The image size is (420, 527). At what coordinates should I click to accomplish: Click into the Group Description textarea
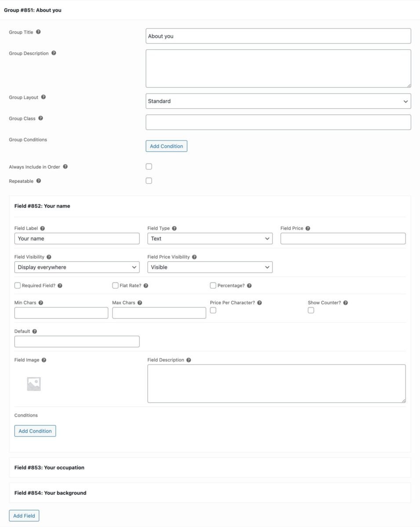(279, 69)
